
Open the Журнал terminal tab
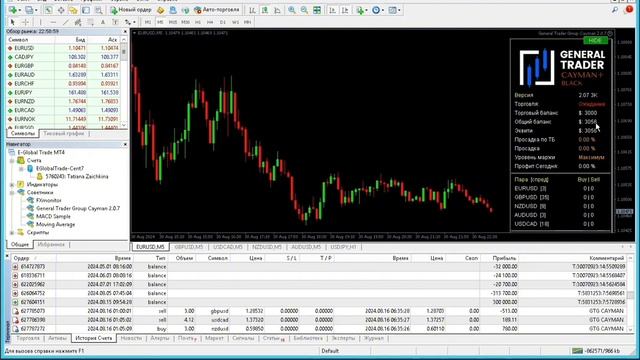coord(373,338)
